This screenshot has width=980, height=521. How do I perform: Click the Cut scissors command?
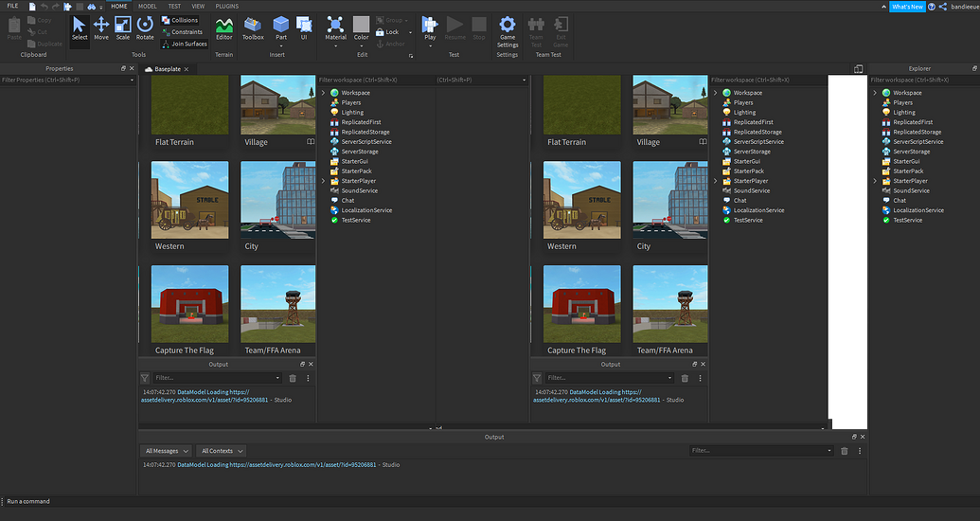(x=38, y=32)
